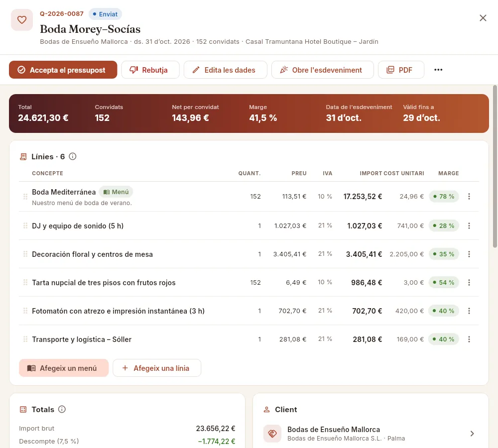Click Edita les dades button

(x=225, y=70)
